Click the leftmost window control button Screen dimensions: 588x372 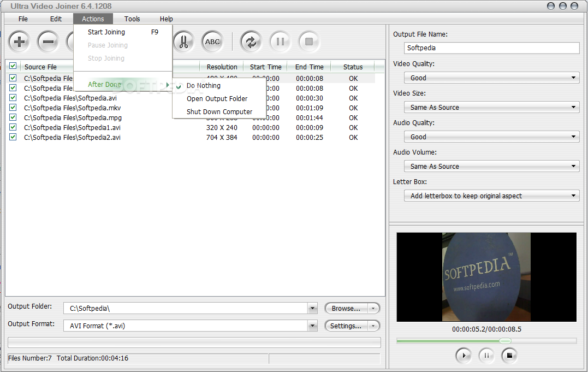(x=551, y=6)
